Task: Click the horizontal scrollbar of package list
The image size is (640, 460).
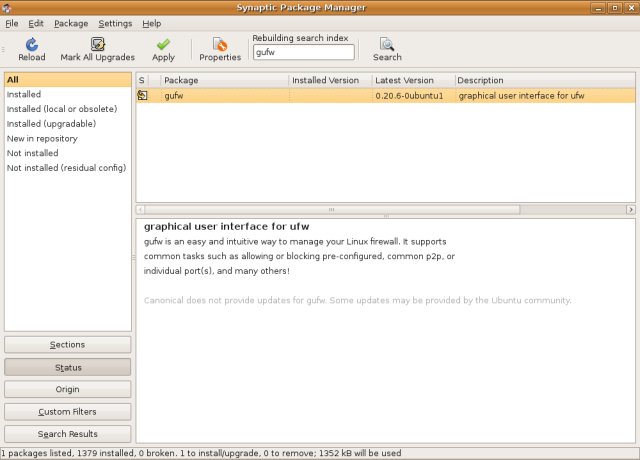Action: 385,209
